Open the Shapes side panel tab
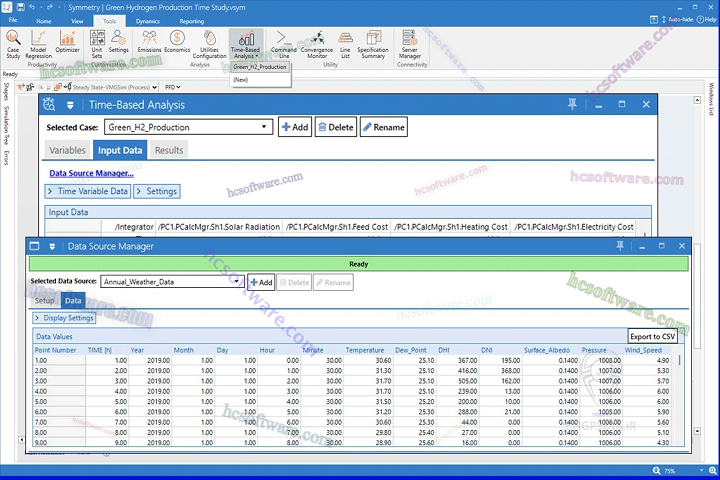This screenshot has width=720, height=480. coord(6,92)
